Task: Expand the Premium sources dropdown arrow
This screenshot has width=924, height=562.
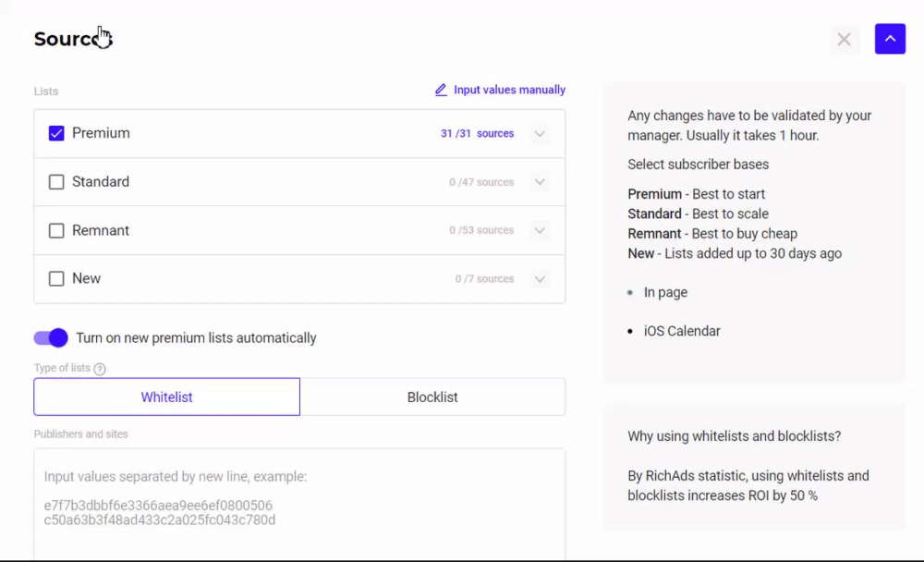Action: point(540,134)
